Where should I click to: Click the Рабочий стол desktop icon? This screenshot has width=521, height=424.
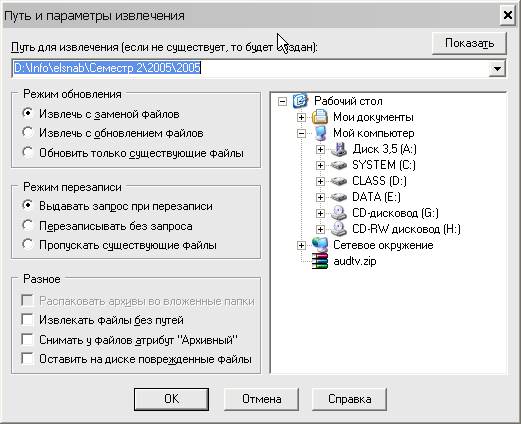coord(300,101)
